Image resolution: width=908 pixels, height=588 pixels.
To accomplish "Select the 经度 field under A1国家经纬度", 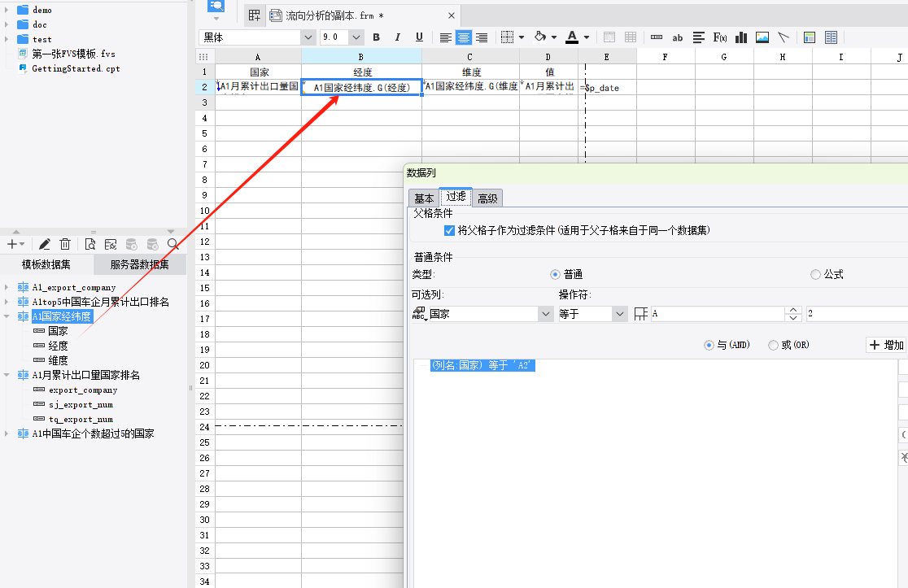I will pyautogui.click(x=58, y=346).
